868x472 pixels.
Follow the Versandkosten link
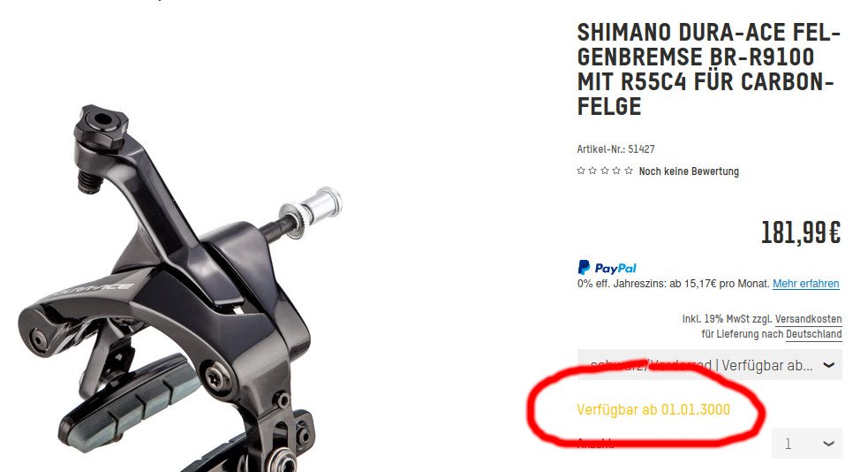click(x=808, y=319)
